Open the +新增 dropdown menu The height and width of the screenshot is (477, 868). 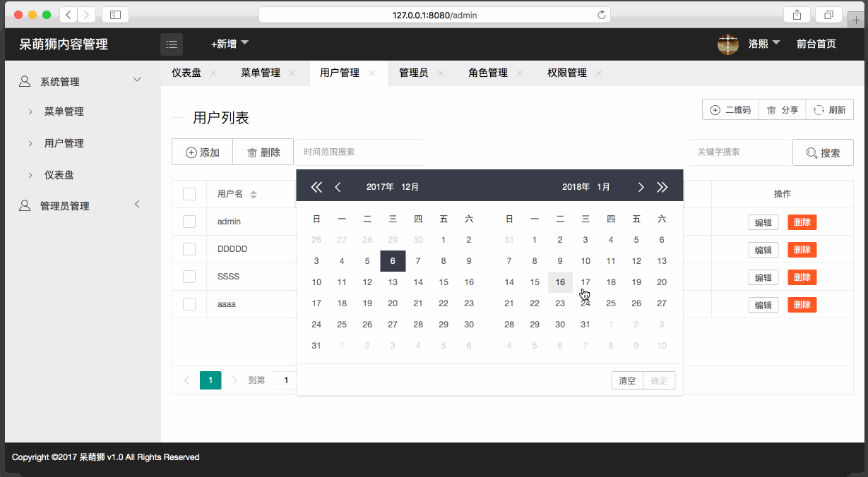tap(230, 44)
